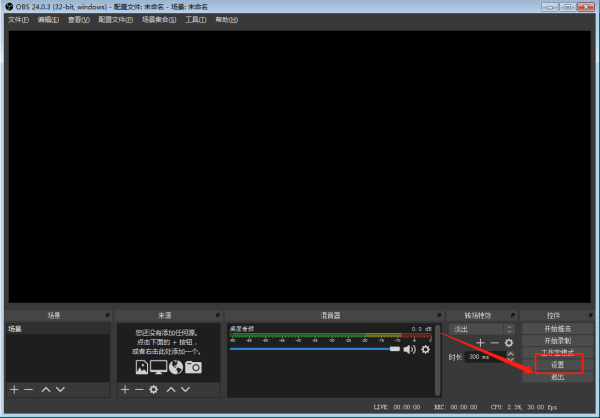Remove the selected scene with the minus icon
Viewport: 600px width, 418px height.
coord(28,390)
